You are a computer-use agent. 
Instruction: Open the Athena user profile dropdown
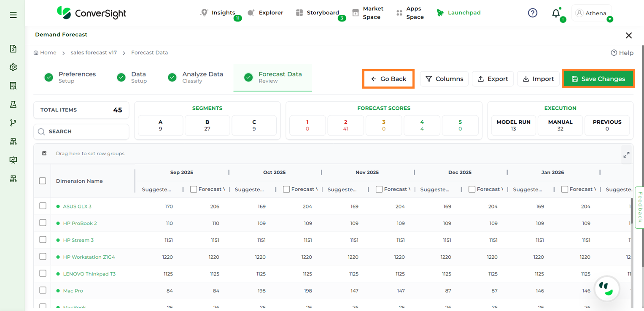[x=591, y=14]
